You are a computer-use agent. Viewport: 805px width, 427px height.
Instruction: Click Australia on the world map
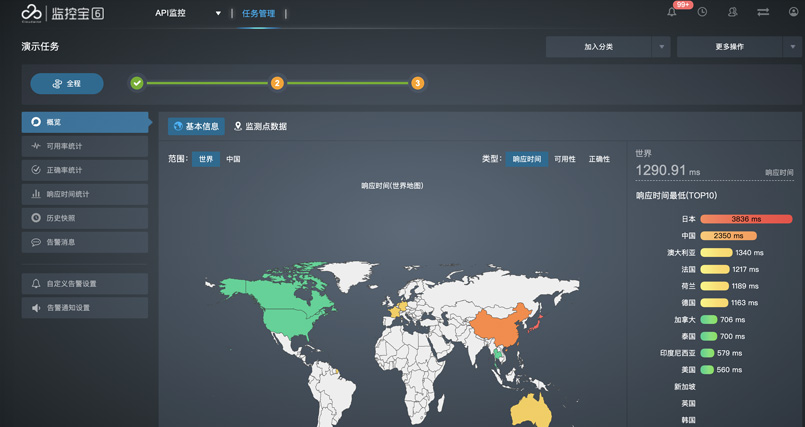click(x=530, y=410)
